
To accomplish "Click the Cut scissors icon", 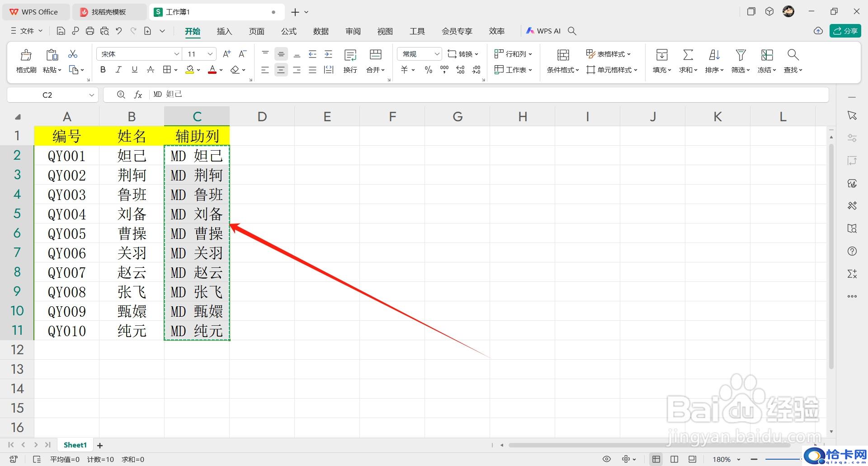I will (73, 54).
